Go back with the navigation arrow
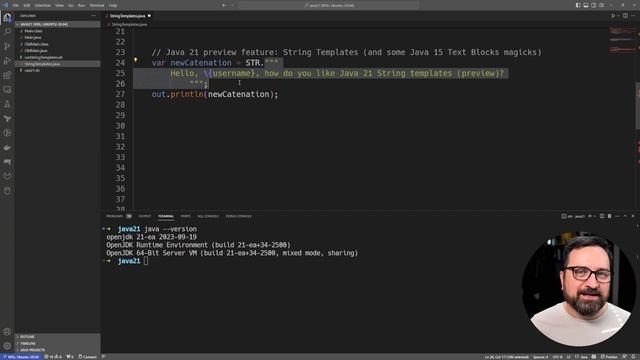This screenshot has height=360, width=640. coord(224,5)
